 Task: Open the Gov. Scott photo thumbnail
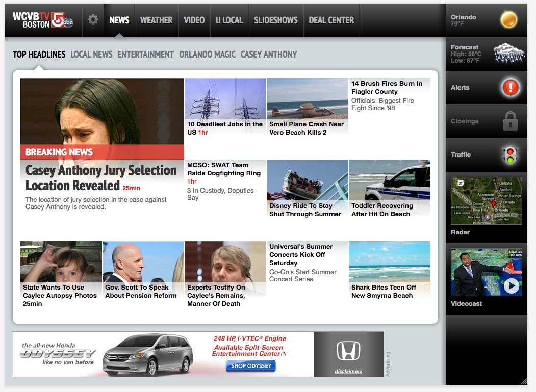pos(143,262)
